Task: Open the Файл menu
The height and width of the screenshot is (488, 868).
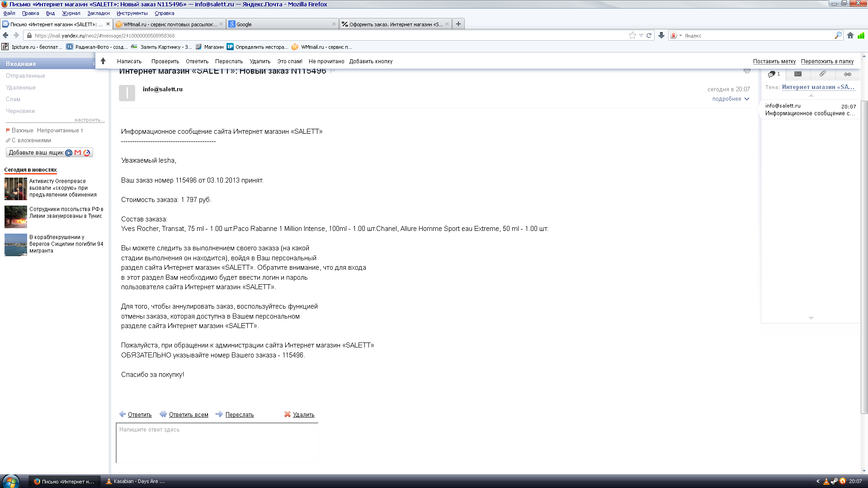Action: [9, 13]
